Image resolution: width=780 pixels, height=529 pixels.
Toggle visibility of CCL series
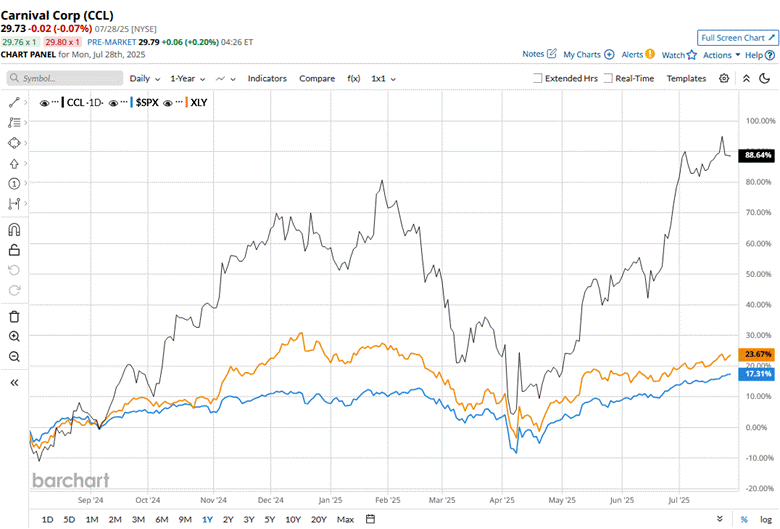pyautogui.click(x=44, y=103)
